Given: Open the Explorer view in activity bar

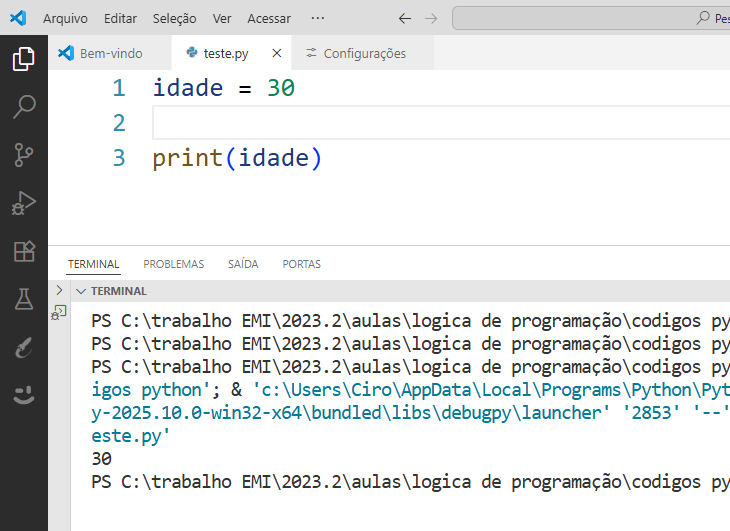Looking at the screenshot, I should [x=23, y=59].
